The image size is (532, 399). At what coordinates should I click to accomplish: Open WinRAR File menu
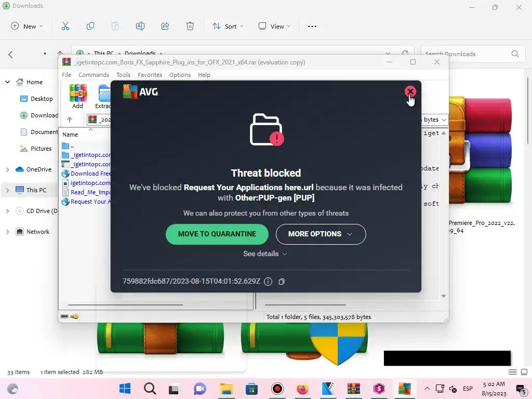click(66, 75)
